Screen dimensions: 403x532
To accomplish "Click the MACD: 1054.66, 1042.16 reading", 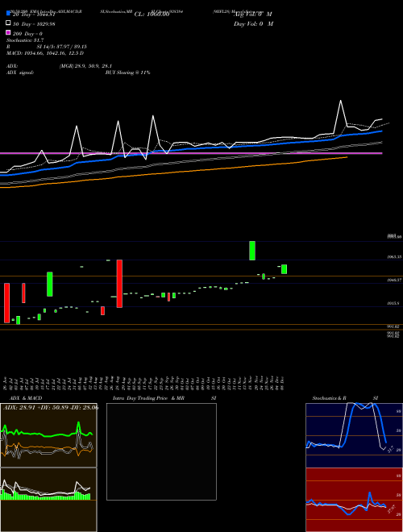I will tap(45, 53).
